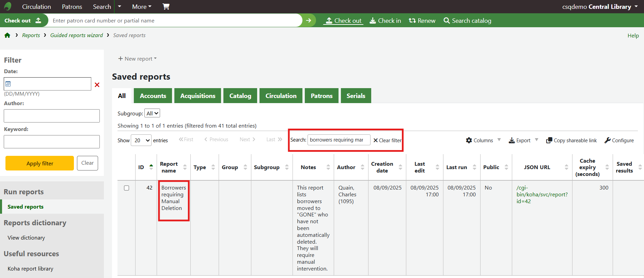Image resolution: width=644 pixels, height=278 pixels.
Task: Open the Subgroup dropdown
Action: tap(152, 113)
